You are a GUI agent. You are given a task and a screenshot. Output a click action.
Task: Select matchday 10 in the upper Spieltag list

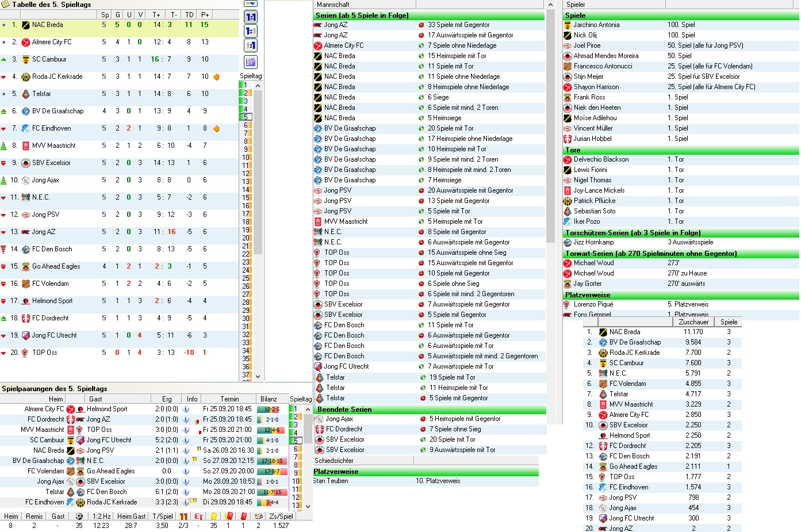[246, 157]
